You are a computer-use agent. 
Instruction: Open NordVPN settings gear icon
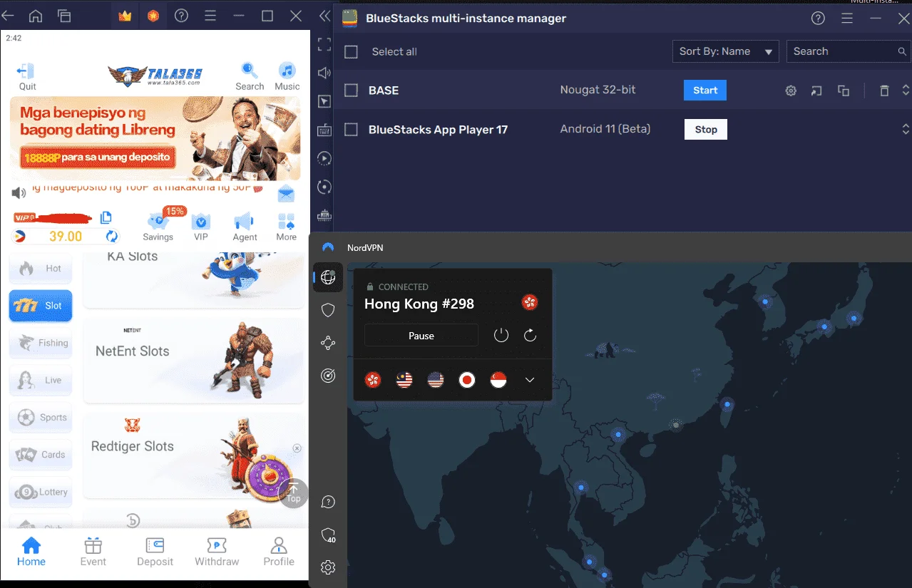(x=328, y=567)
